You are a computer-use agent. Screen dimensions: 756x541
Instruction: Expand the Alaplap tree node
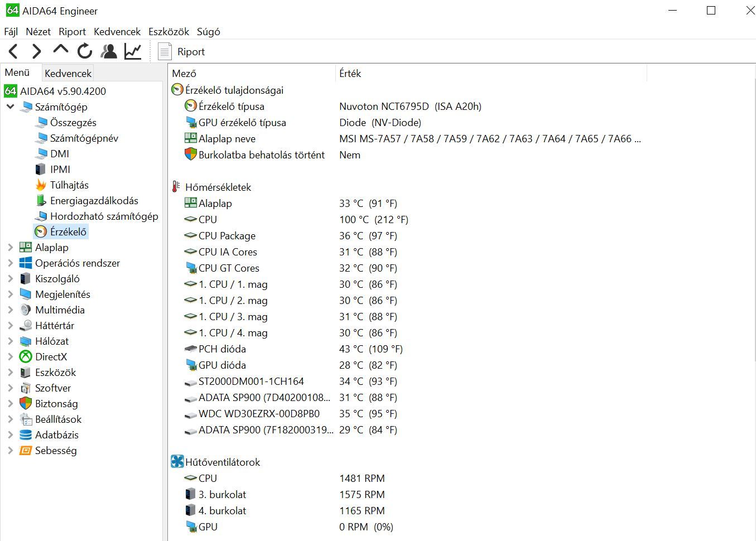coord(10,247)
